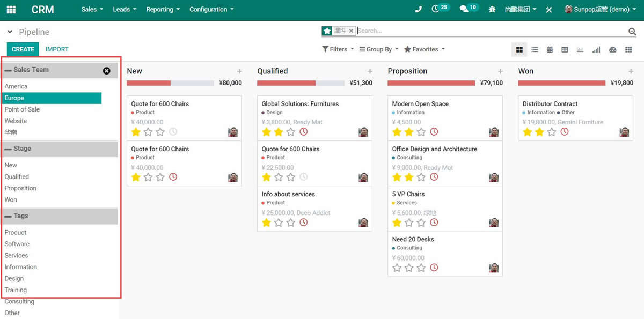Set third star on Modern Open Space card
644x319 pixels.
[421, 132]
